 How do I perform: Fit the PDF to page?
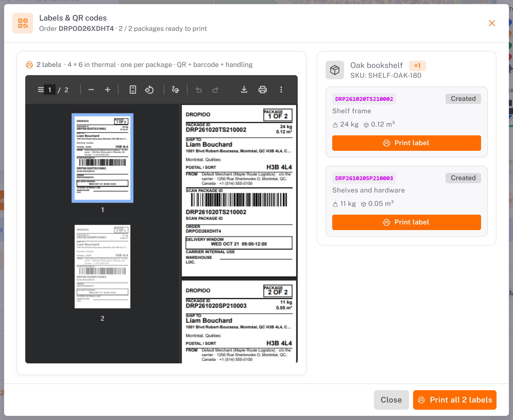[x=133, y=90]
